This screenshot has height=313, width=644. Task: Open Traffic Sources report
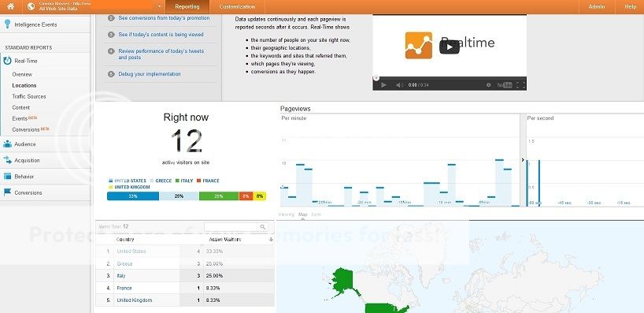29,96
